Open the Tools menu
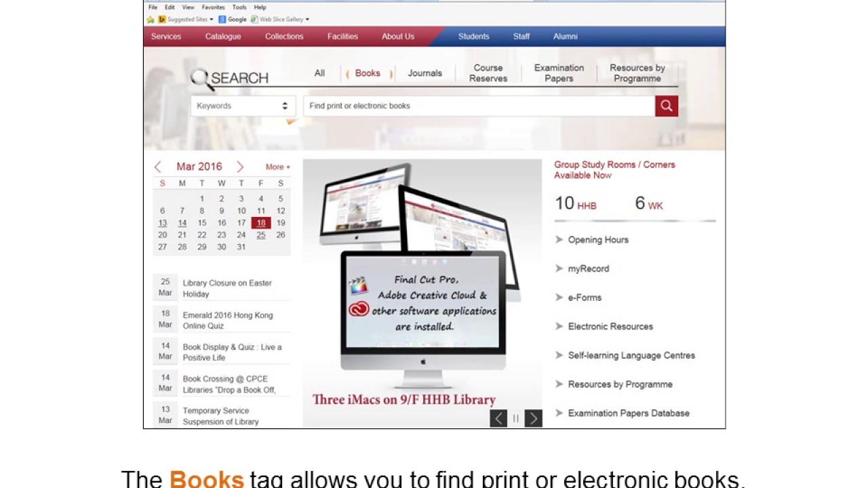Screen dimensions: 868x488 point(239,7)
